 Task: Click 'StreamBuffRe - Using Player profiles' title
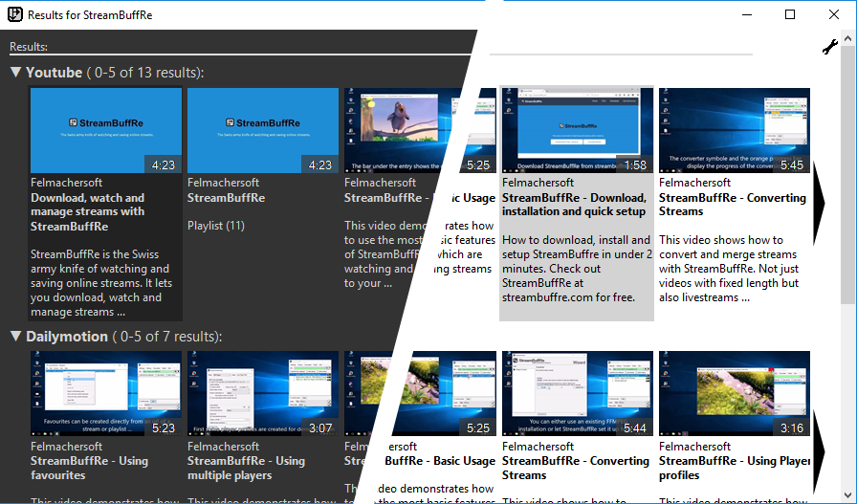point(734,468)
